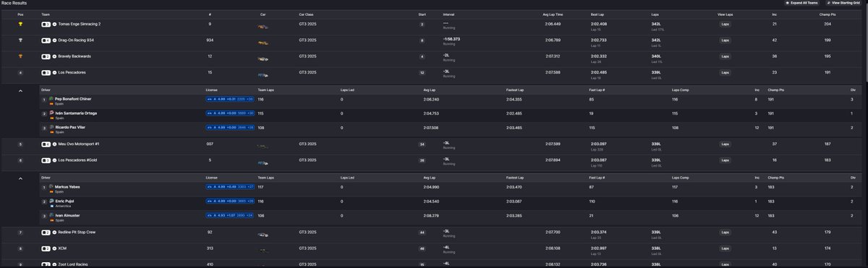Click start position 44 badge for Redline Pit Stop Crew
The image size is (868, 268).
(422, 233)
